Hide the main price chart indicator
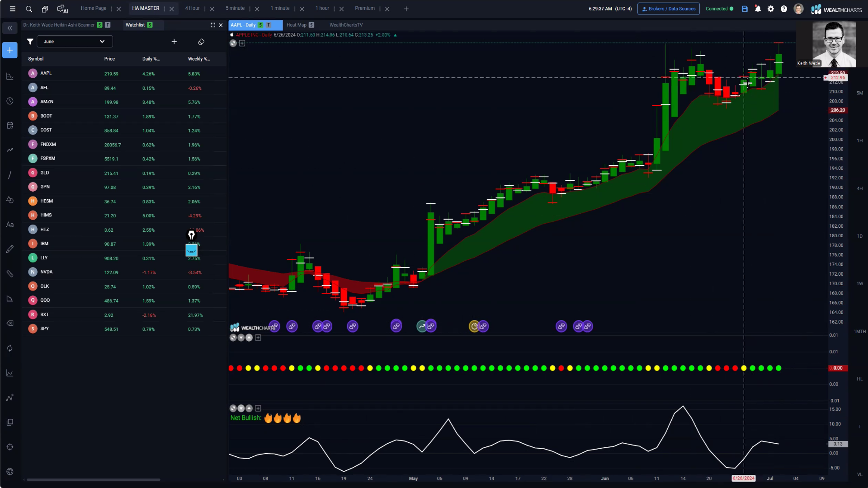Screen dimensions: 868x488 click(233, 43)
